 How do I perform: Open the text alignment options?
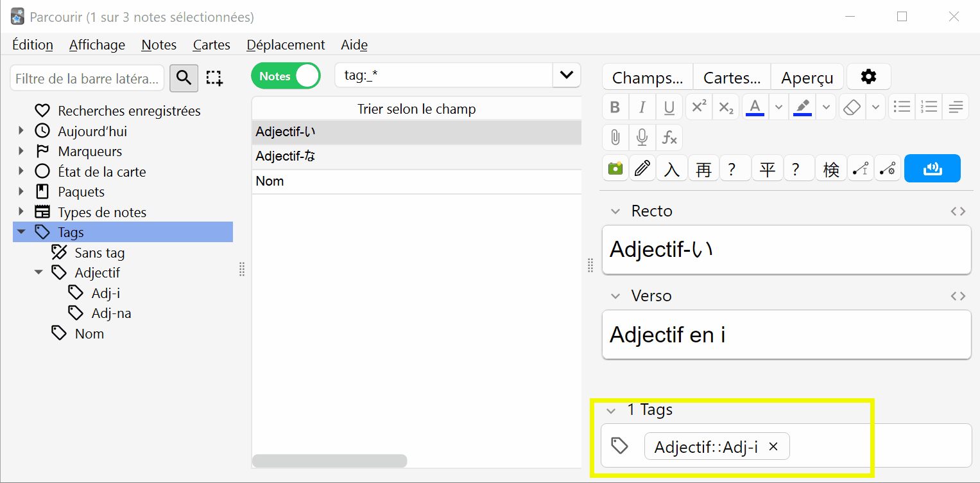[956, 107]
